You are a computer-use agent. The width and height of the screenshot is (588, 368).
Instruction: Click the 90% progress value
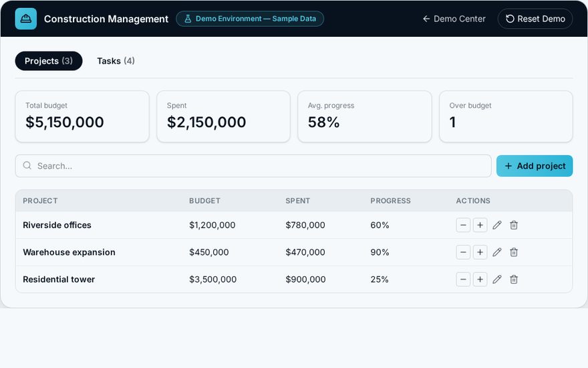click(380, 252)
